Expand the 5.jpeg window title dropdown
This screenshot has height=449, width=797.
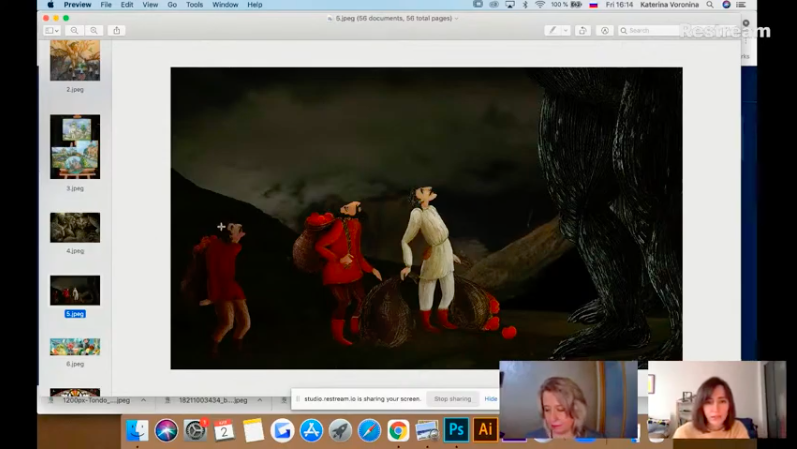click(x=457, y=18)
